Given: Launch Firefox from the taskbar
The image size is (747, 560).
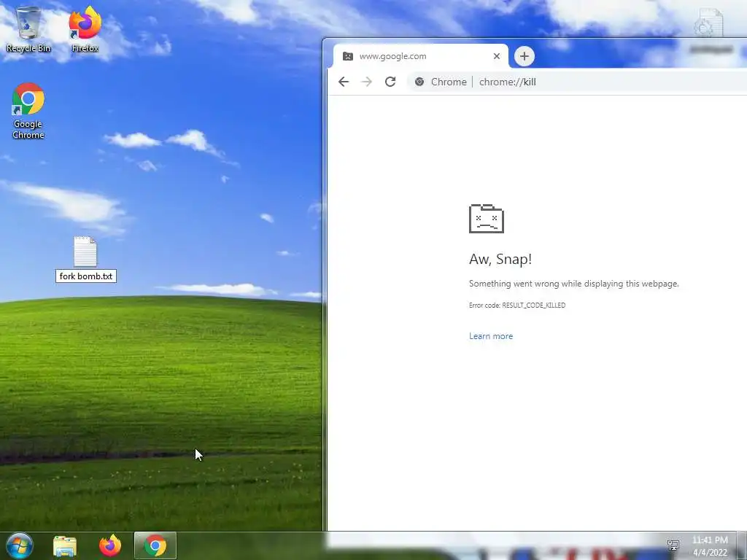Looking at the screenshot, I should coord(110,545).
